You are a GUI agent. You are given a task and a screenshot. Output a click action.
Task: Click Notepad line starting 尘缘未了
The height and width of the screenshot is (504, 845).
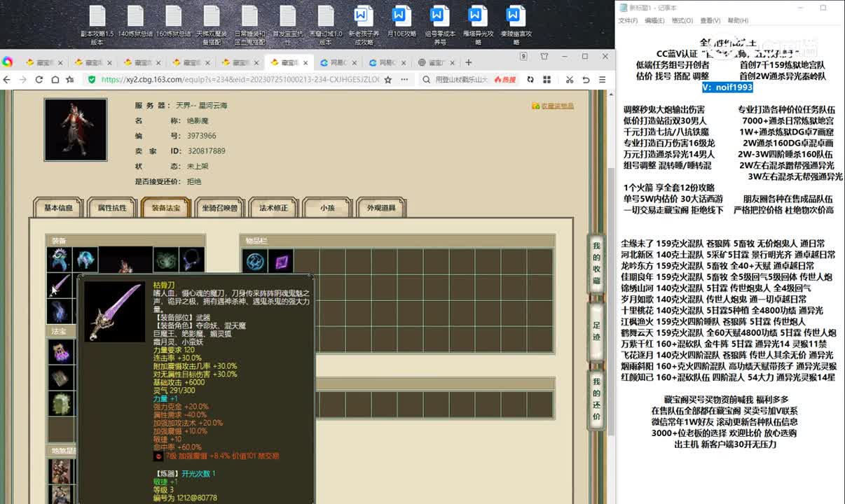coord(722,244)
